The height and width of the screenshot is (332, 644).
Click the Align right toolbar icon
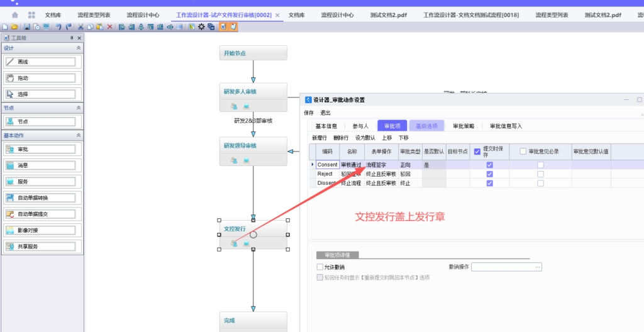pyautogui.click(x=131, y=26)
